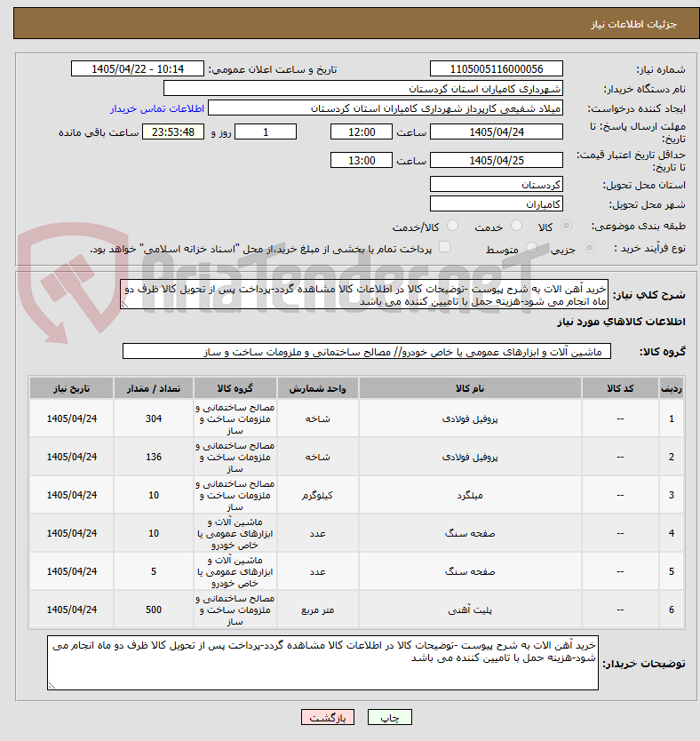Click the پلیت آهنی item name

tap(470, 610)
